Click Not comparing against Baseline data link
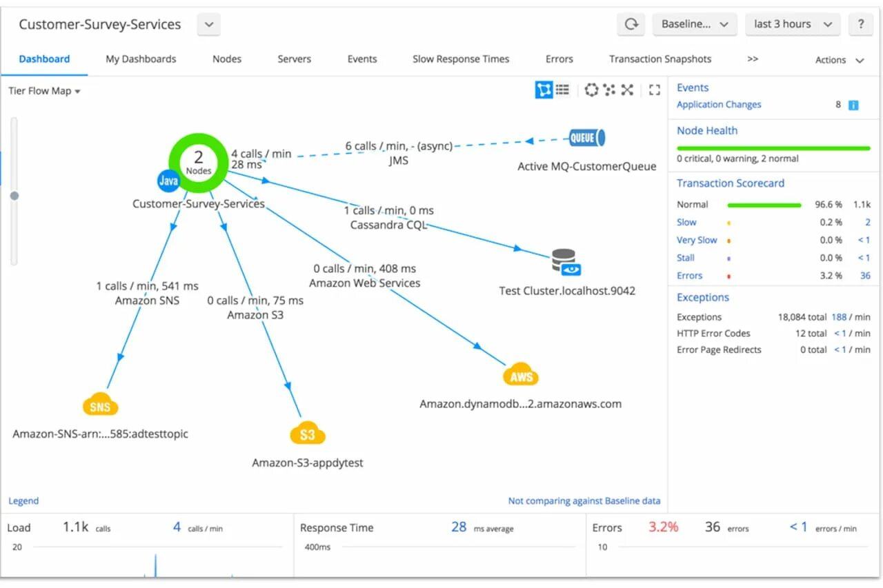Image resolution: width=883 pixels, height=588 pixels. tap(584, 501)
